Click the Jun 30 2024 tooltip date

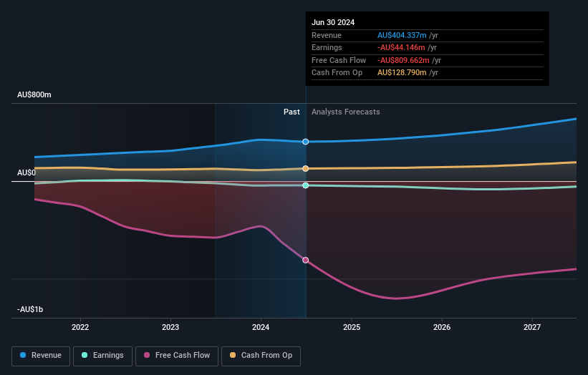click(333, 22)
